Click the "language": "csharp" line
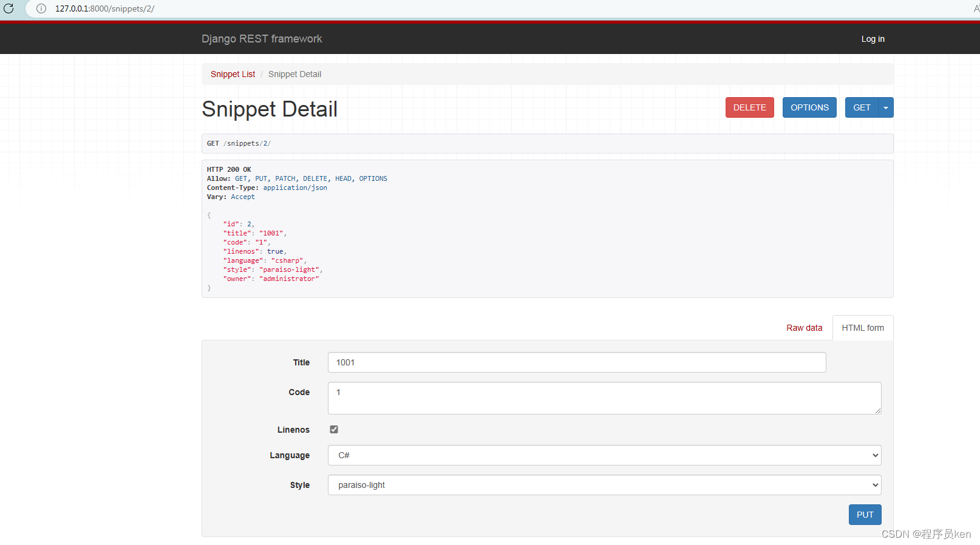Screen dimensions: 980x545 click(265, 260)
